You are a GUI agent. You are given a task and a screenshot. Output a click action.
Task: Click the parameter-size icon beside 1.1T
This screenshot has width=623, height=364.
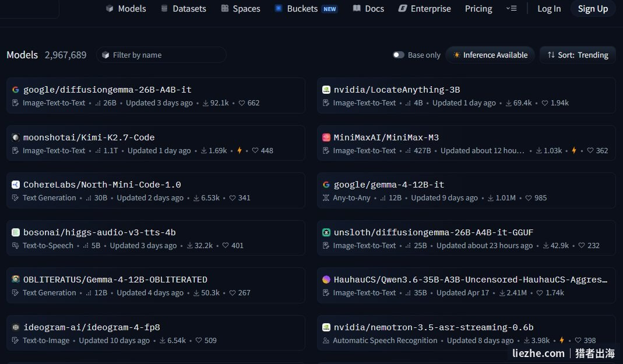[x=98, y=151]
